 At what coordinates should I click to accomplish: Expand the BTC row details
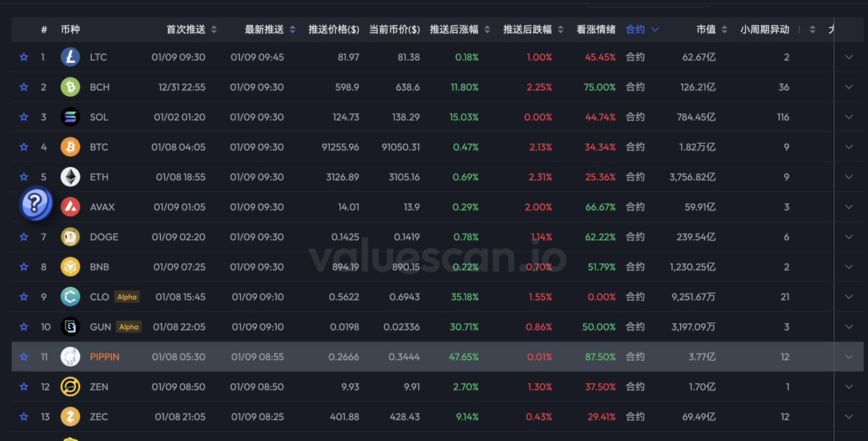pos(849,147)
